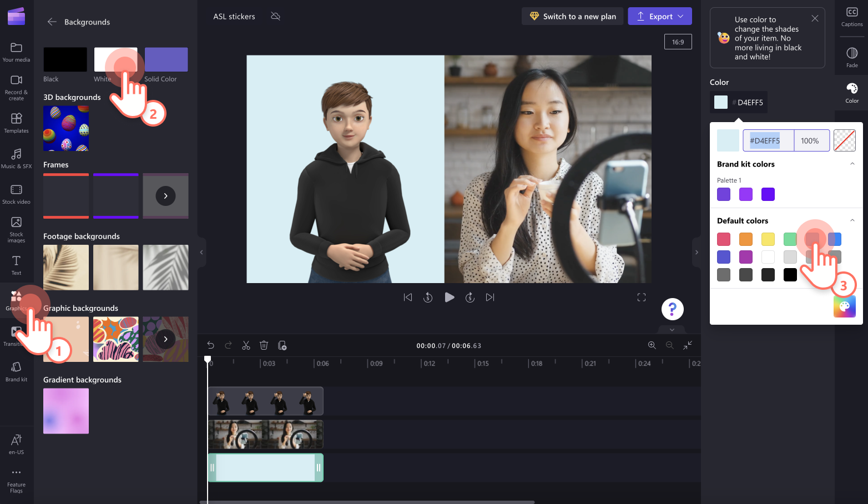Image resolution: width=868 pixels, height=504 pixels.
Task: Rewind the preview five seconds
Action: 428,298
